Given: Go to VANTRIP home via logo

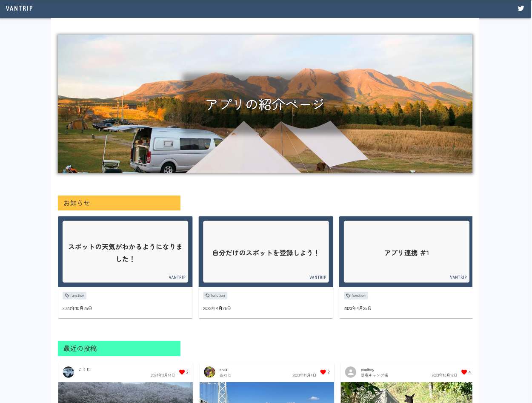Looking at the screenshot, I should 20,9.
